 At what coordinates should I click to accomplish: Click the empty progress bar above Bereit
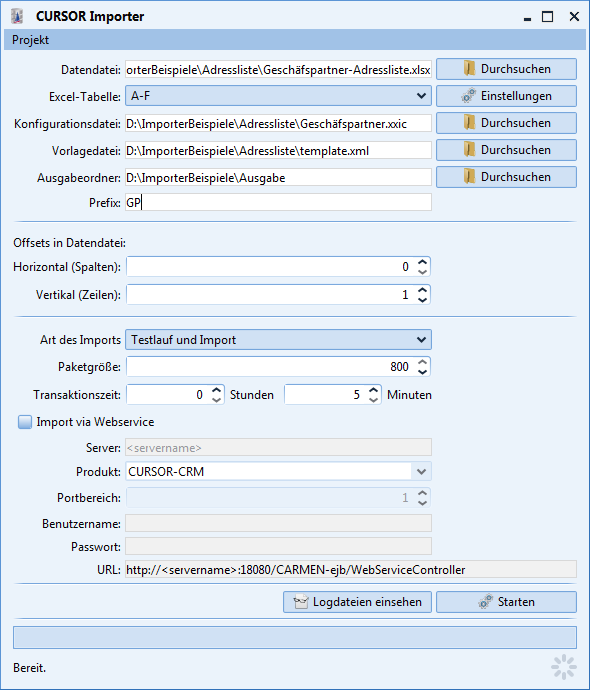(295, 638)
